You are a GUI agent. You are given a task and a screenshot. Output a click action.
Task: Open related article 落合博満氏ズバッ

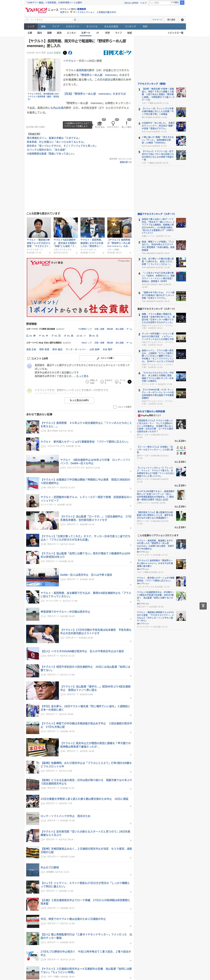(x=53, y=138)
